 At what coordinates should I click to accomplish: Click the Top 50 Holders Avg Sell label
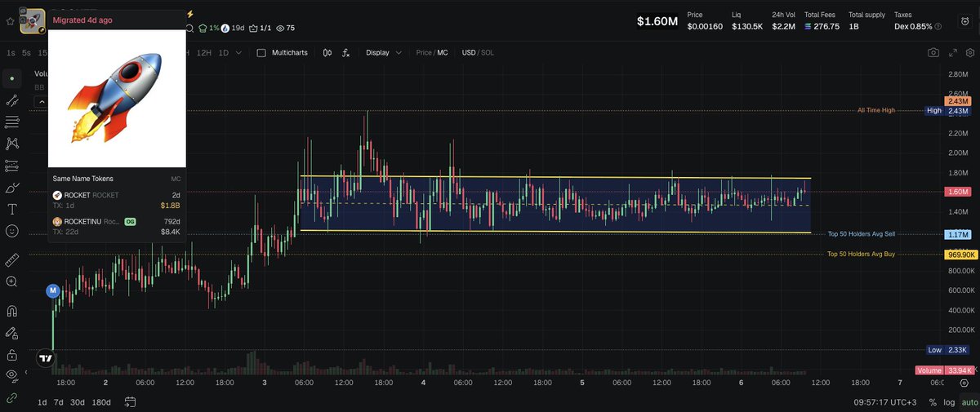pos(862,234)
